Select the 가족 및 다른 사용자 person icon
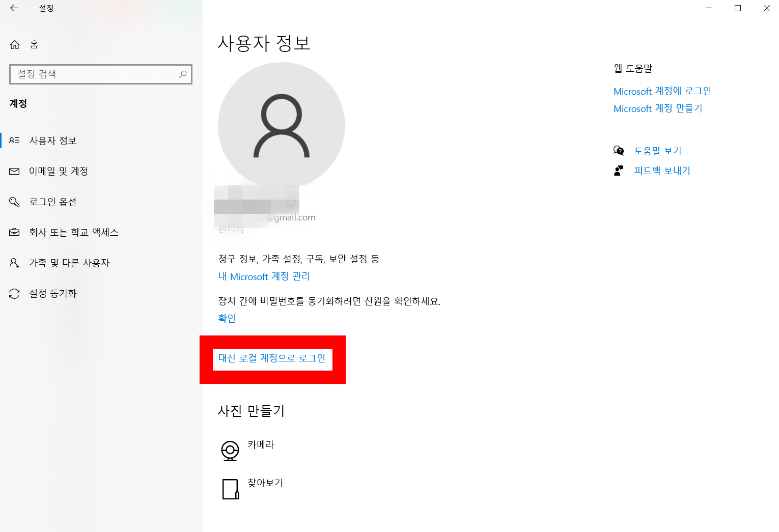This screenshot has width=779, height=532. tap(14, 263)
